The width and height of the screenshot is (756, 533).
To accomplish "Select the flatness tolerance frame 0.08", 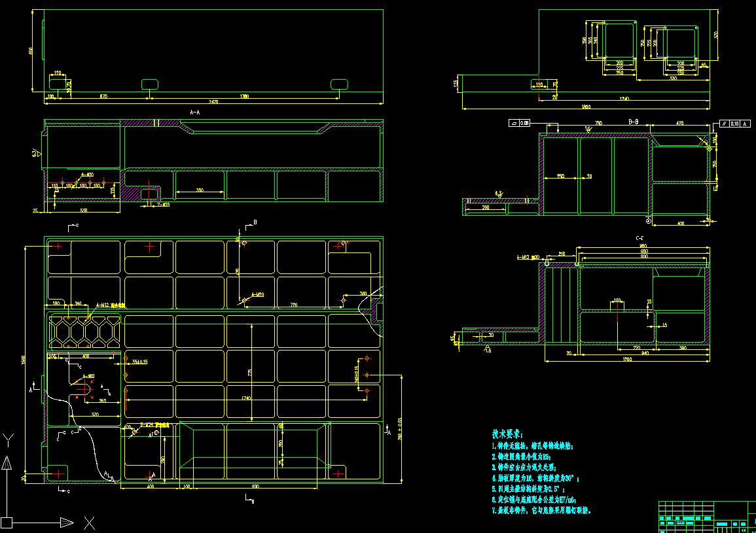I will pyautogui.click(x=519, y=124).
